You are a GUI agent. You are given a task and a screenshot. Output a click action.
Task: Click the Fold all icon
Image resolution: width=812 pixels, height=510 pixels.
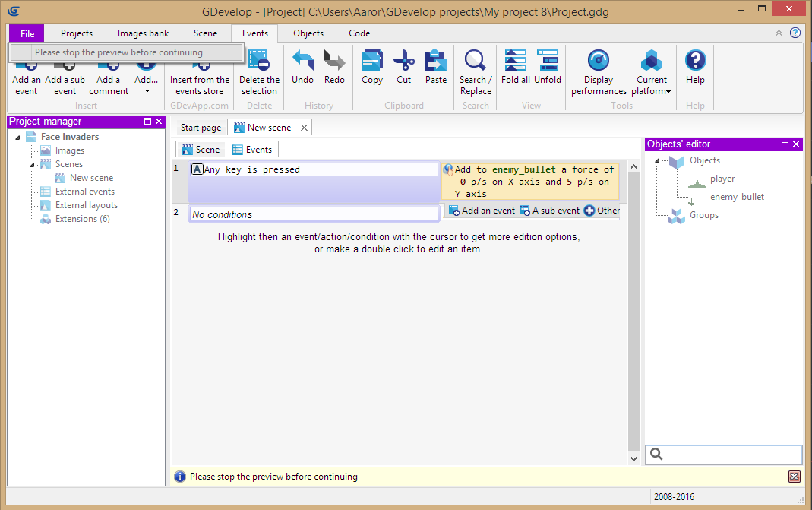pyautogui.click(x=515, y=60)
